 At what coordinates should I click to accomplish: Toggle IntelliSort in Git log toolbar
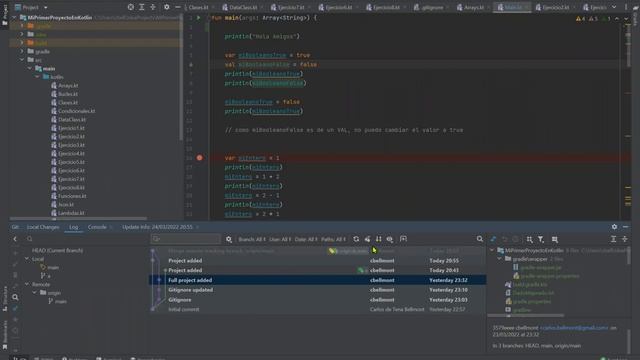tap(379, 239)
